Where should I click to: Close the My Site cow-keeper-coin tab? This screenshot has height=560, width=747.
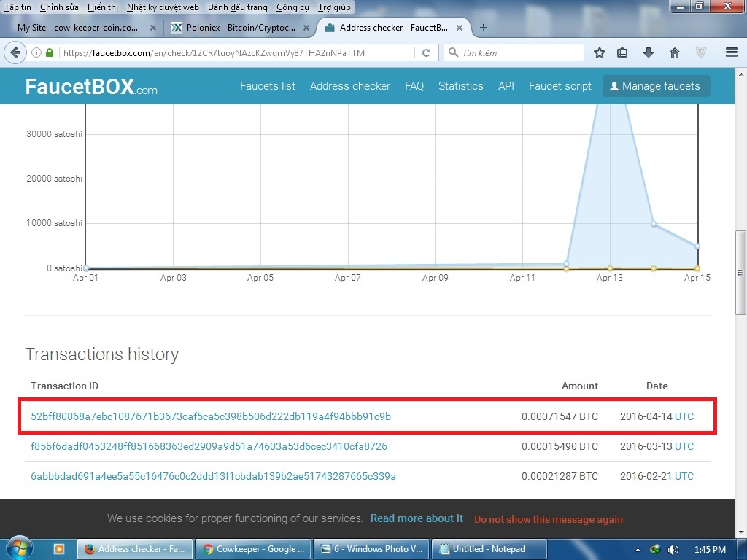tap(153, 28)
